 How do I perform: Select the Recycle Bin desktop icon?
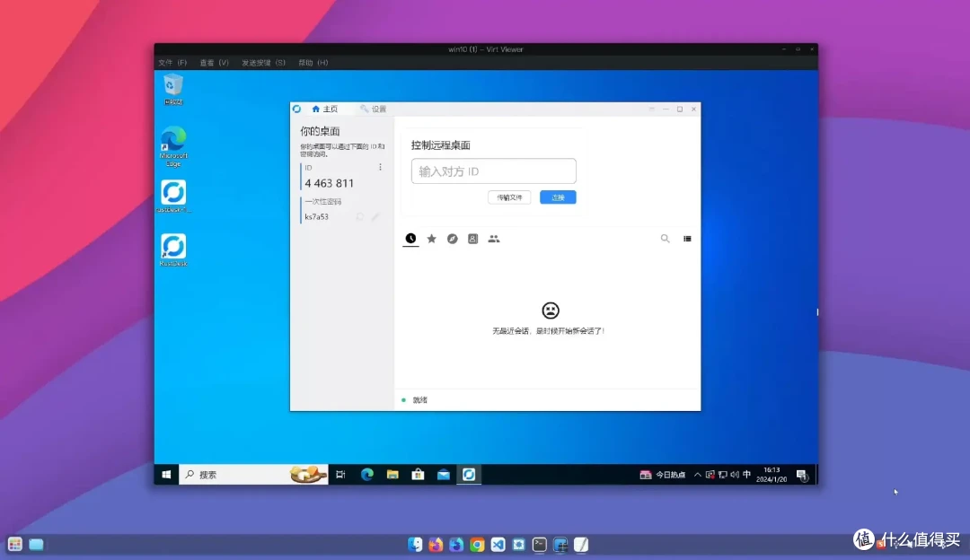(173, 89)
